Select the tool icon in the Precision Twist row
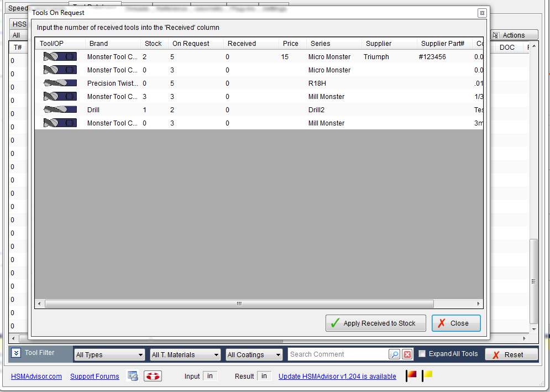Viewport: 550px width, 392px height. click(60, 83)
